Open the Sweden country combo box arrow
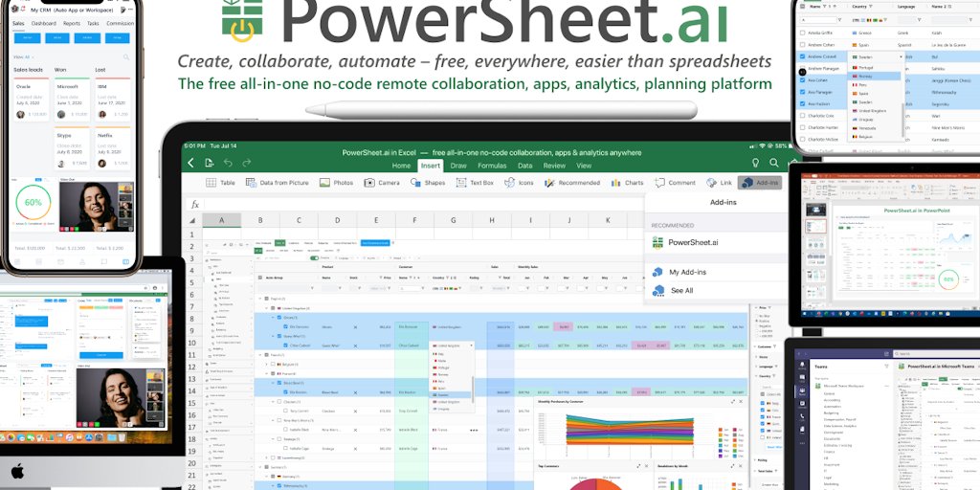Image resolution: width=980 pixels, height=490 pixels. tap(901, 56)
